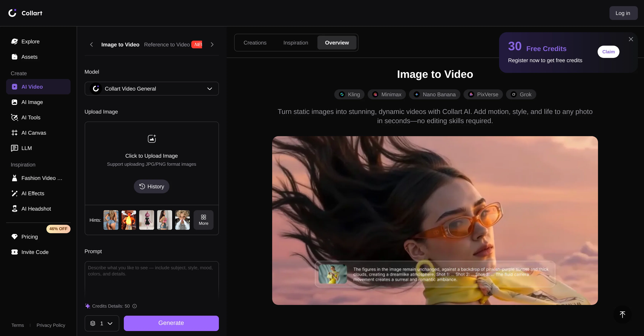Select the Image to Video tab
This screenshot has width=644, height=336.
[x=120, y=44]
